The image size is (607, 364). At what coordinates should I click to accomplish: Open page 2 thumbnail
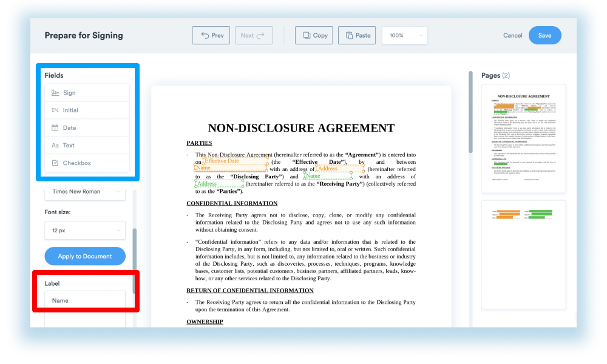tap(523, 255)
